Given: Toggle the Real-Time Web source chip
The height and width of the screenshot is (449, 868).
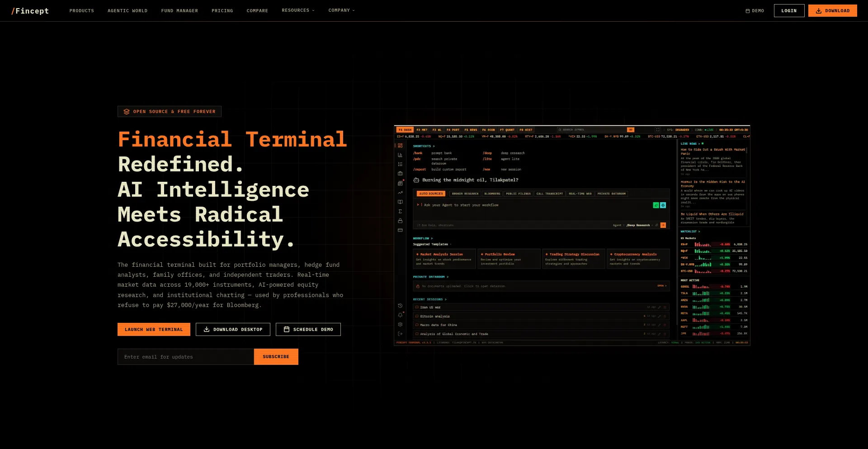Looking at the screenshot, I should [x=580, y=194].
